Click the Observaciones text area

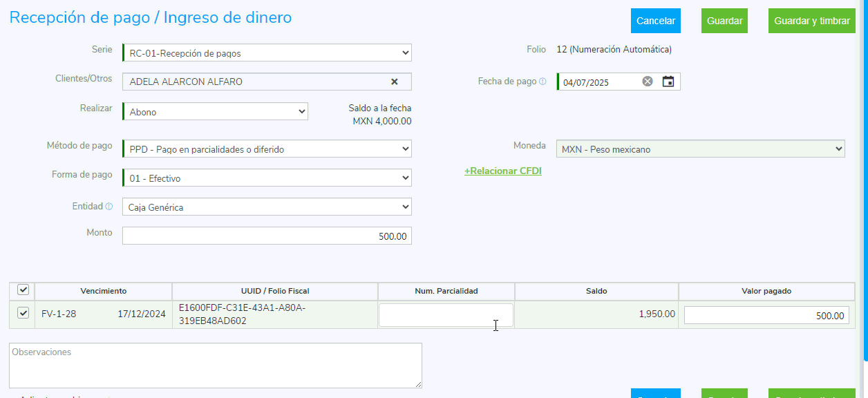click(215, 366)
